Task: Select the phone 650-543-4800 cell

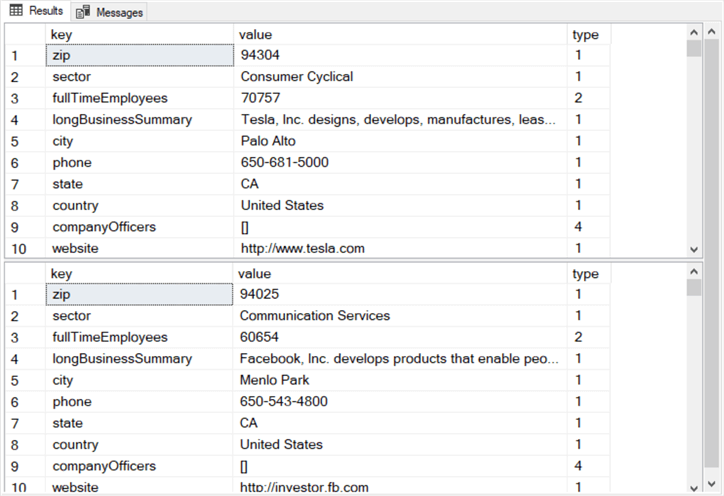Action: [x=400, y=401]
